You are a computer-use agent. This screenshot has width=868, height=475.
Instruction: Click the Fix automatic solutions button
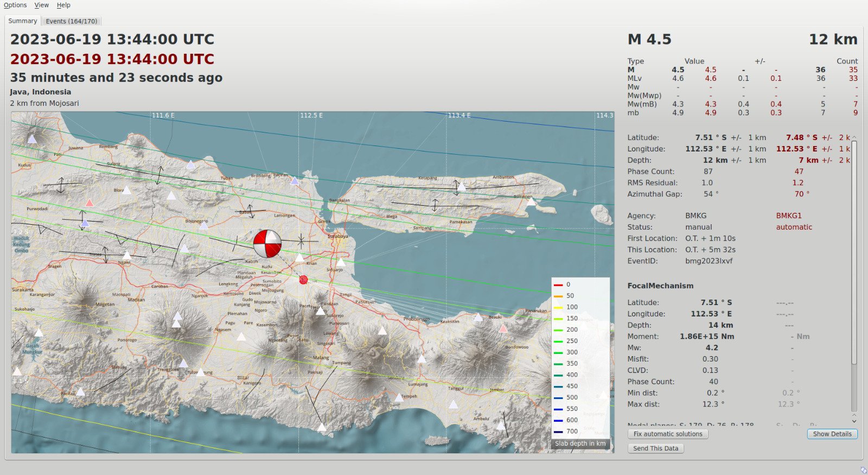pos(668,434)
